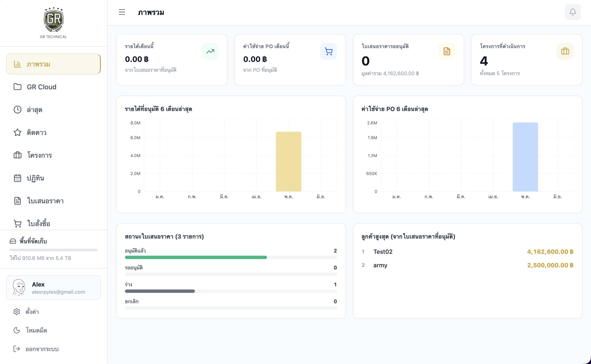Go to ล่าสุด recent items
The width and height of the screenshot is (591, 364).
[53, 110]
